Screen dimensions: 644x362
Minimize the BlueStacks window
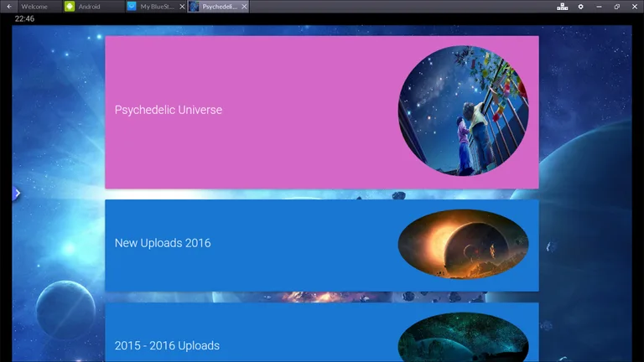(599, 7)
